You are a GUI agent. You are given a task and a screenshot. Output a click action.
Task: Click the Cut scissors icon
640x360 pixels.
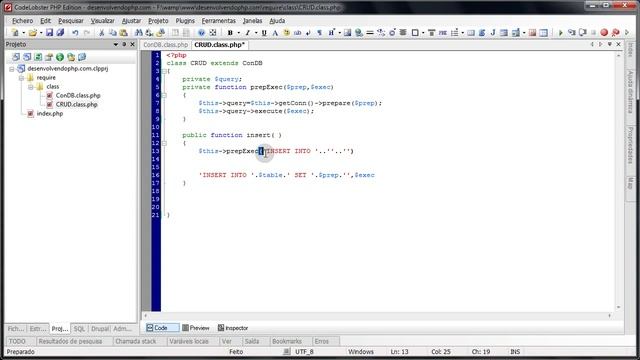click(102, 33)
